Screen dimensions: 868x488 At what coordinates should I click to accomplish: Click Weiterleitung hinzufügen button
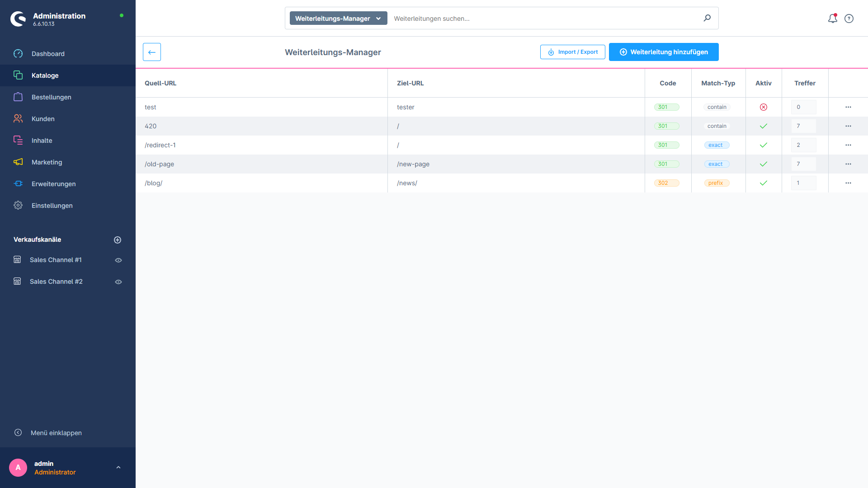pos(664,52)
